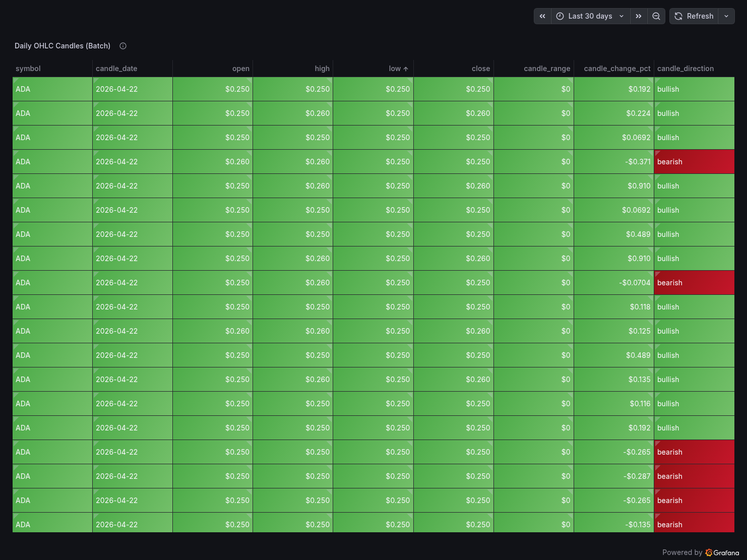Sort table by the candle_date column header
747x560 pixels.
pos(116,69)
